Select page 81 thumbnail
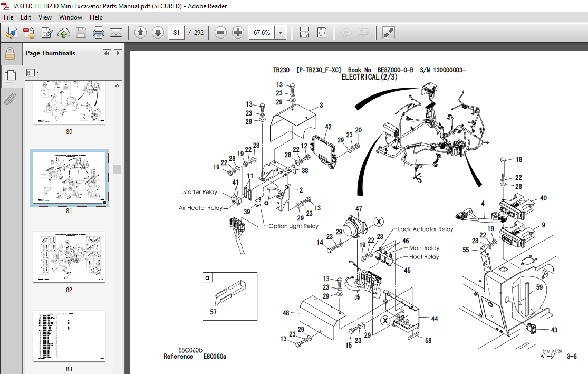Viewport: 588px width, 374px height. [69, 178]
